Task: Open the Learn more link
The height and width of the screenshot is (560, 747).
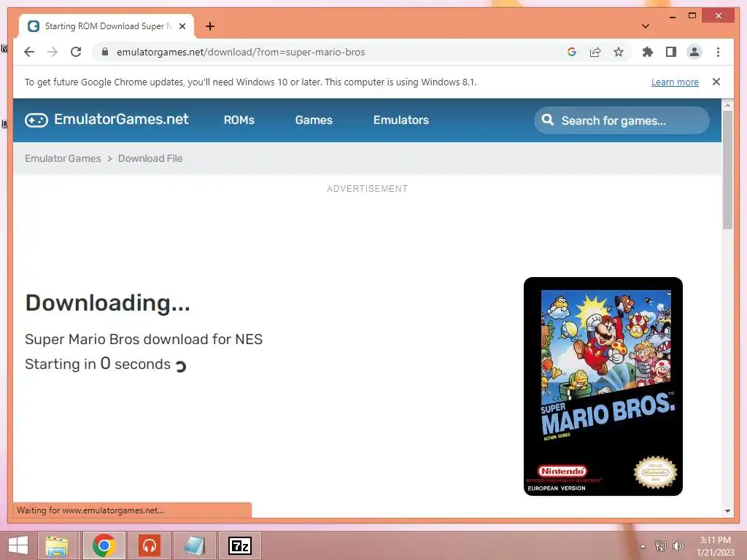Action: point(675,82)
